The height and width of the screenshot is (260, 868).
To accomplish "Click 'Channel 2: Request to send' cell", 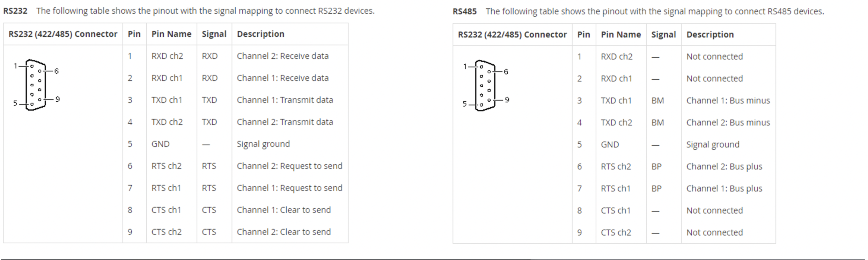I will click(289, 166).
